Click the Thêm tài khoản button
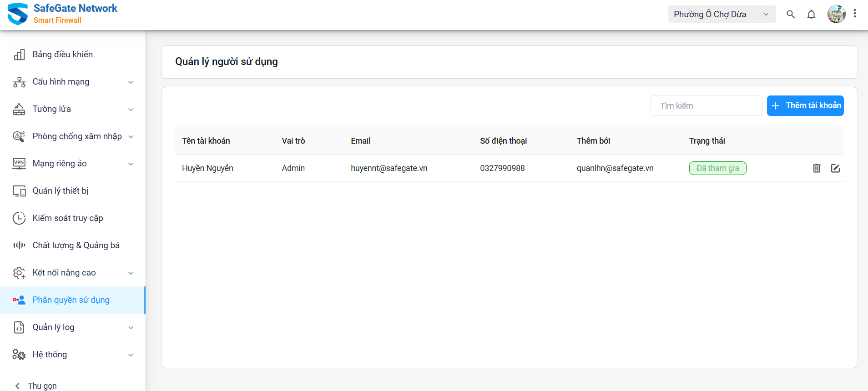Image resolution: width=868 pixels, height=391 pixels. pos(805,105)
